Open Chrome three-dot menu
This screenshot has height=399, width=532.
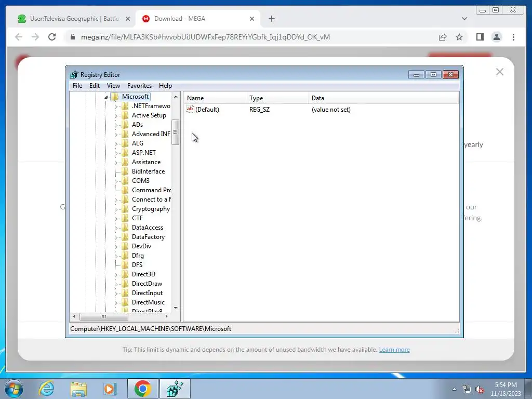tap(513, 37)
